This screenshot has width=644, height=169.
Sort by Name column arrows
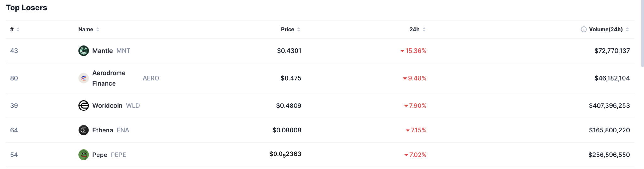pos(98,29)
